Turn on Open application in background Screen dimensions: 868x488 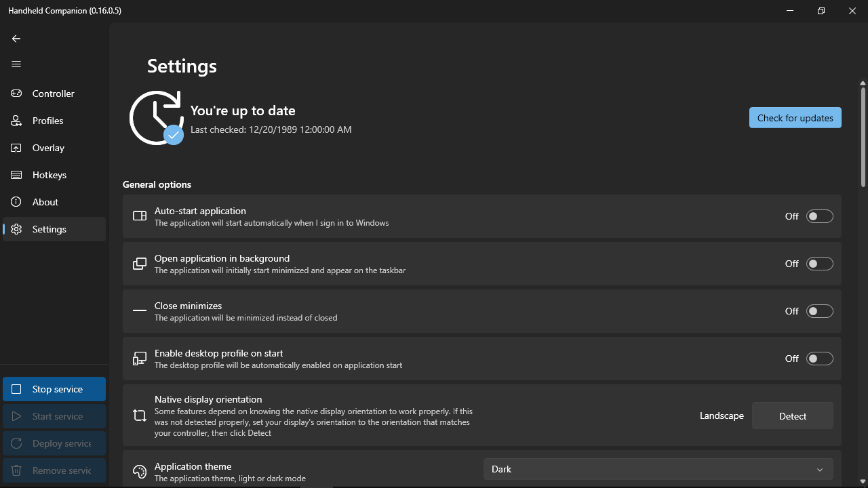tap(819, 264)
